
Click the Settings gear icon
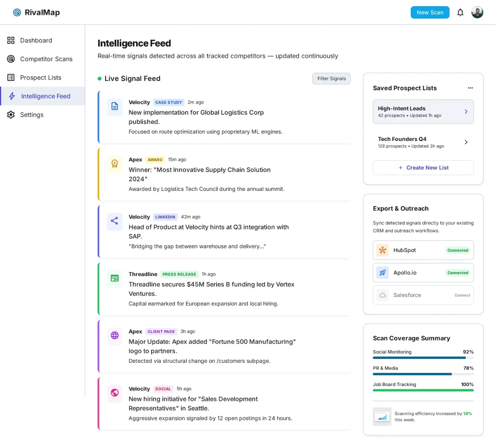click(11, 114)
